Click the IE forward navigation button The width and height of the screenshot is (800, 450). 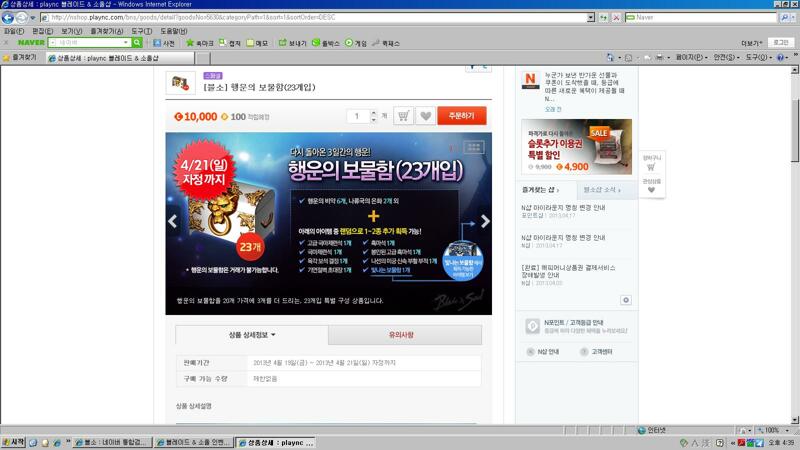(x=21, y=18)
